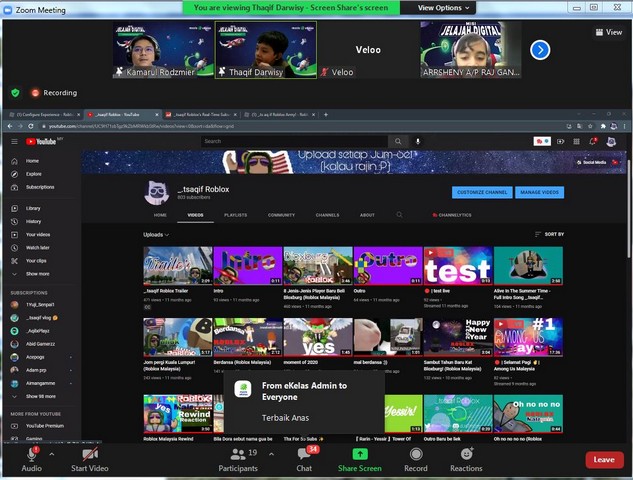Switch to the Playlists channel tab

[235, 215]
